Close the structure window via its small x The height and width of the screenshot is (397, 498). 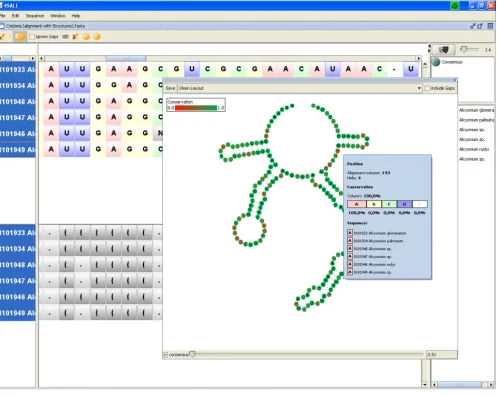(454, 80)
